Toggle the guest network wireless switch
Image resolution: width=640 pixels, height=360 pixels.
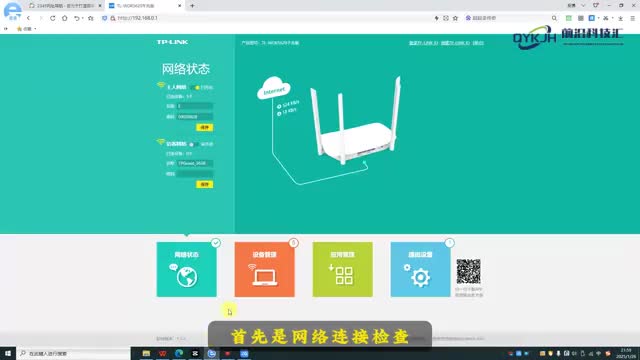pyautogui.click(x=194, y=144)
